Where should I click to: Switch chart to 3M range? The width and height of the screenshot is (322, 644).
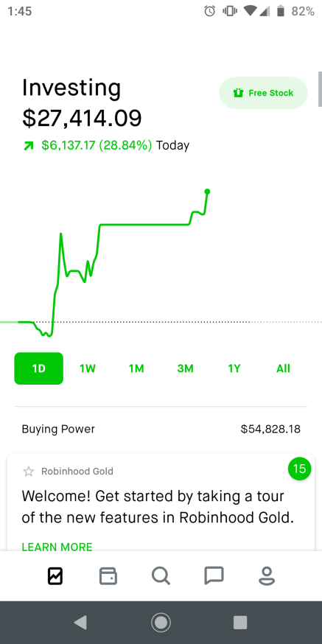(x=185, y=368)
